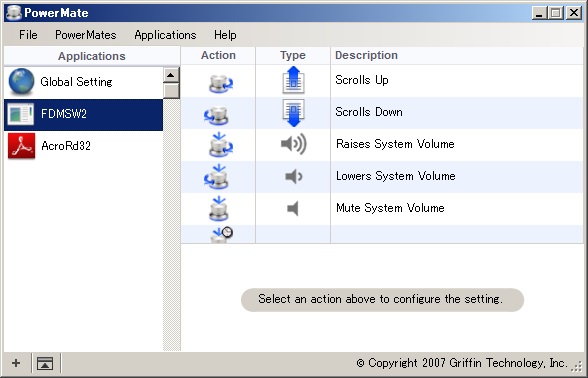Click the Mute System Volume speaker icon
Screen dimensions: 588x378
[x=293, y=208]
